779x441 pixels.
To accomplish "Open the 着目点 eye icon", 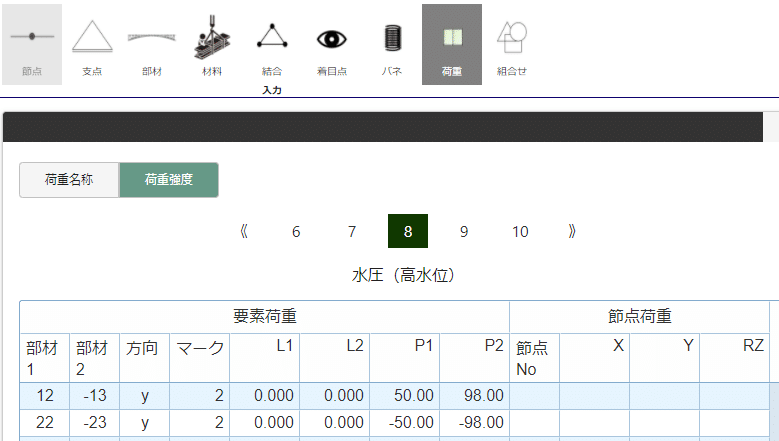I will 332,45.
